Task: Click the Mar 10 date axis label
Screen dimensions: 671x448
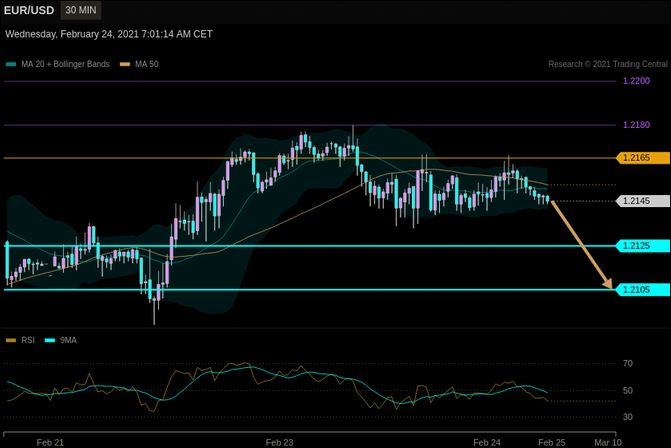Action: (608, 442)
